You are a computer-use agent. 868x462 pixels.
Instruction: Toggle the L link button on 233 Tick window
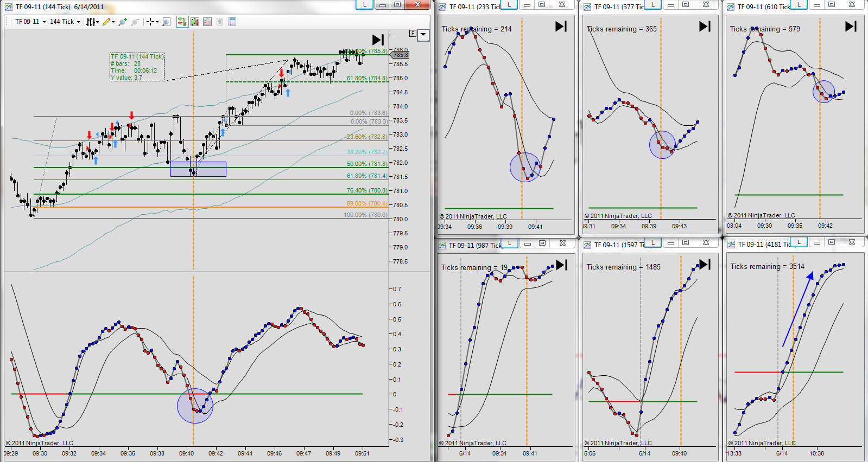[x=509, y=4]
